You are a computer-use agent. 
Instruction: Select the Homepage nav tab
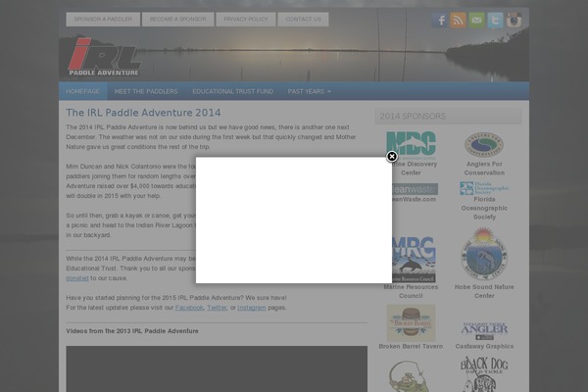[x=83, y=91]
